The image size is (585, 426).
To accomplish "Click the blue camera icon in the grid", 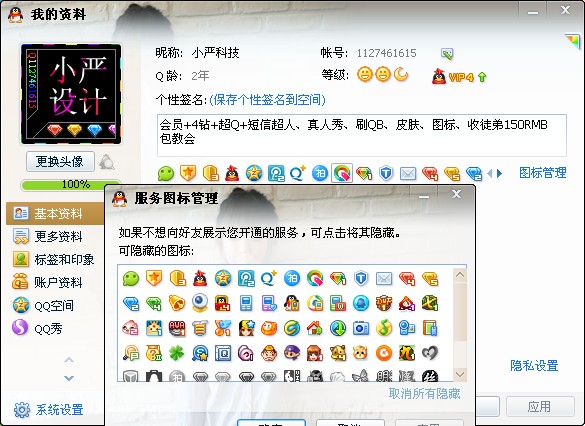I will [361, 328].
